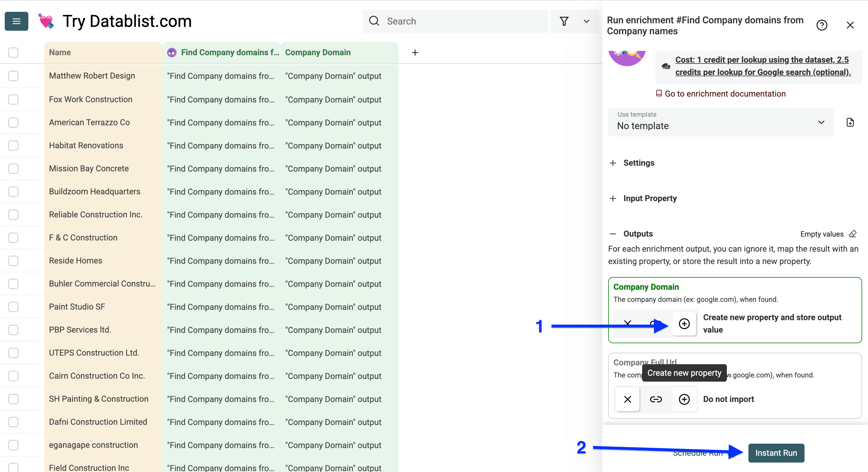The image size is (868, 472).
Task: Open the help question mark icon
Action: point(821,25)
